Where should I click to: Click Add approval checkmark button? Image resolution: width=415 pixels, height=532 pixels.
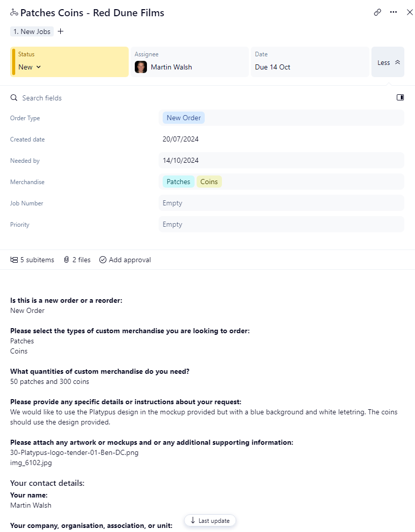pyautogui.click(x=125, y=260)
